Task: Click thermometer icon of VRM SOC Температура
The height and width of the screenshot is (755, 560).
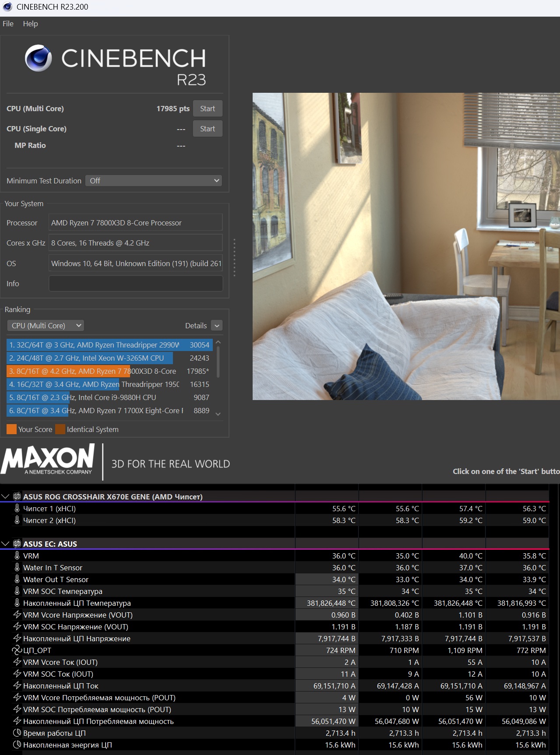Action: point(17,591)
